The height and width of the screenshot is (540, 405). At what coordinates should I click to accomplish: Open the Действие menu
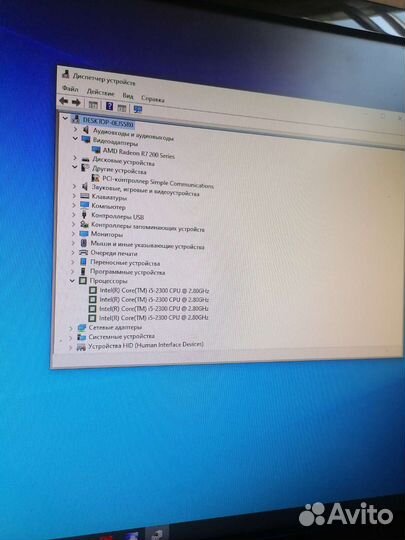pyautogui.click(x=100, y=92)
